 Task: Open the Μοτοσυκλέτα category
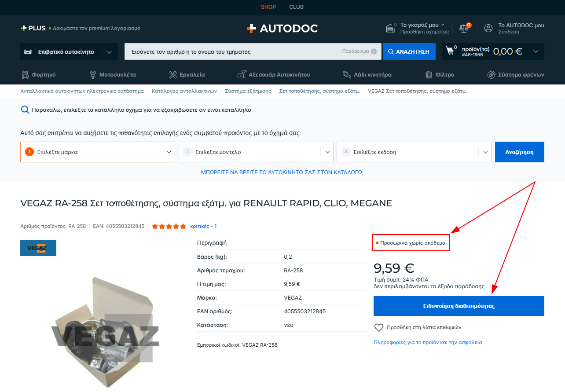tap(117, 75)
